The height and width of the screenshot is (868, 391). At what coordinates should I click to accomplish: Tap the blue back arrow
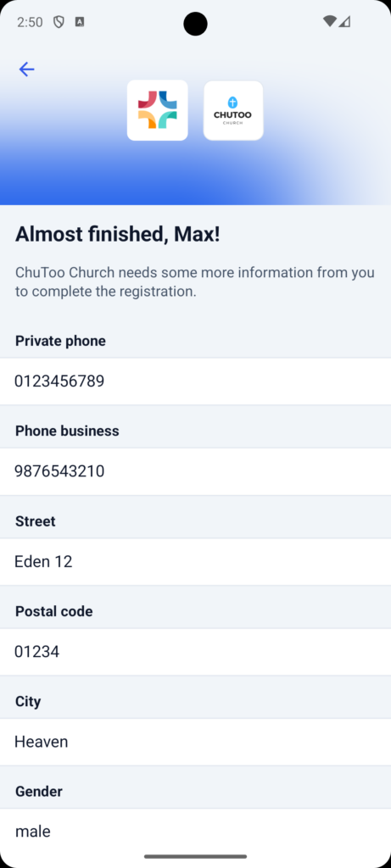coord(26,70)
